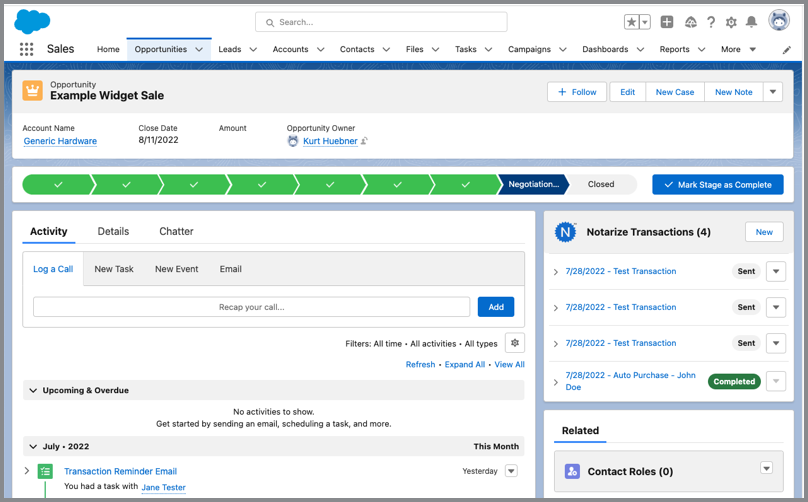The width and height of the screenshot is (808, 502).
Task: Open the More navigation menu
Action: (738, 49)
